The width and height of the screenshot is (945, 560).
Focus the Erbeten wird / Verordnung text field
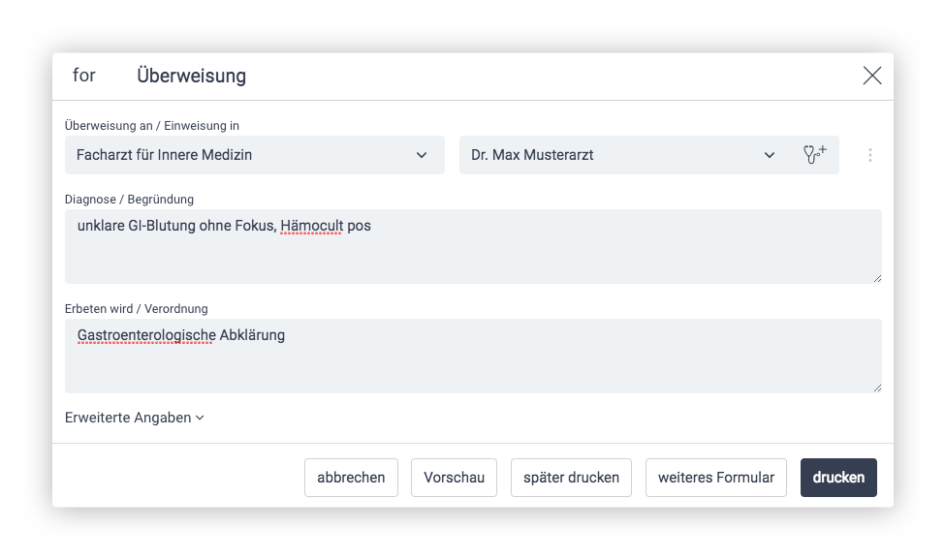coord(473,356)
